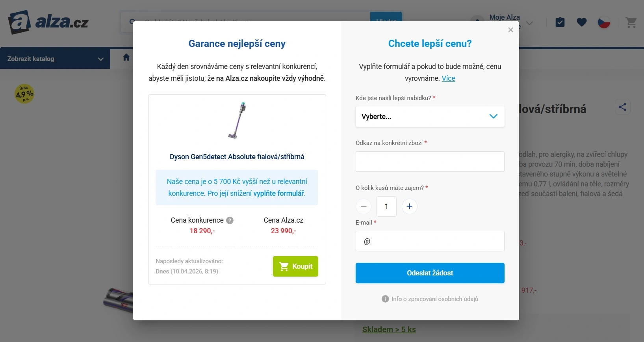
Task: Submit with Odeslat žádost button
Action: [430, 273]
